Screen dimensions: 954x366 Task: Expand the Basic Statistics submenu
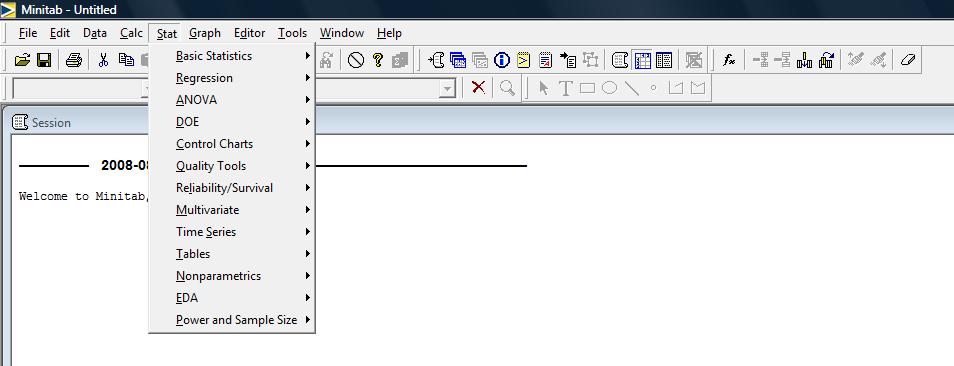click(x=232, y=56)
